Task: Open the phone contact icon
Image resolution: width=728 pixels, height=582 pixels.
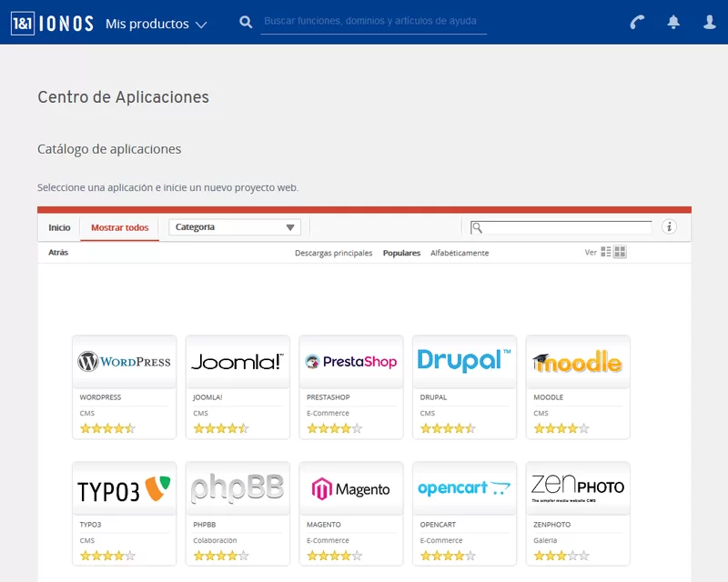Action: tap(638, 22)
